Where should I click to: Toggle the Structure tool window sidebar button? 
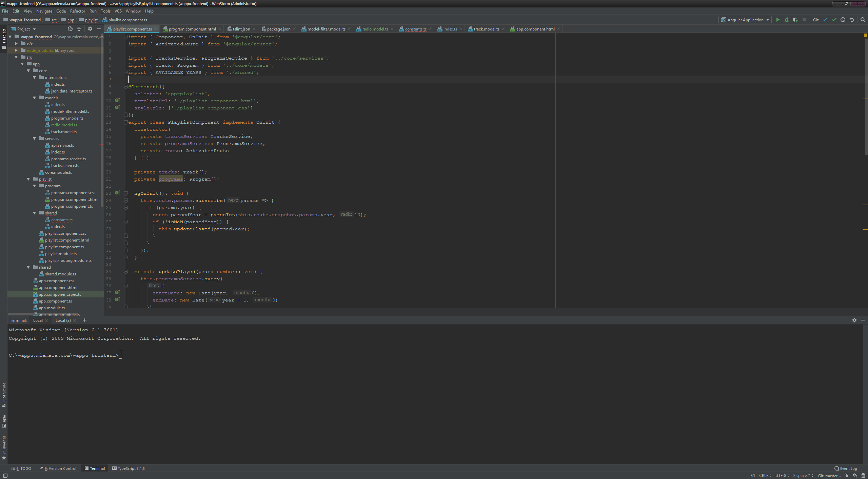4,395
